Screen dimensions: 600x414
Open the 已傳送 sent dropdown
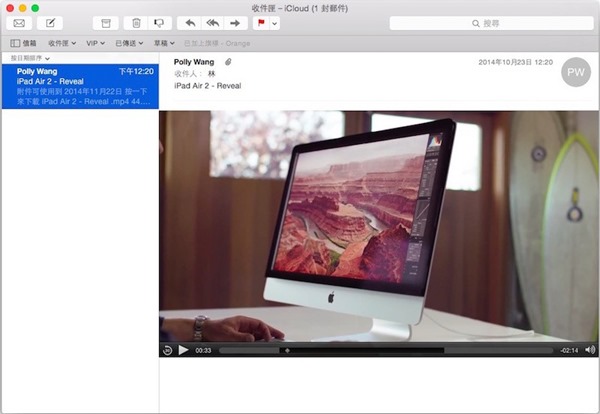(129, 43)
